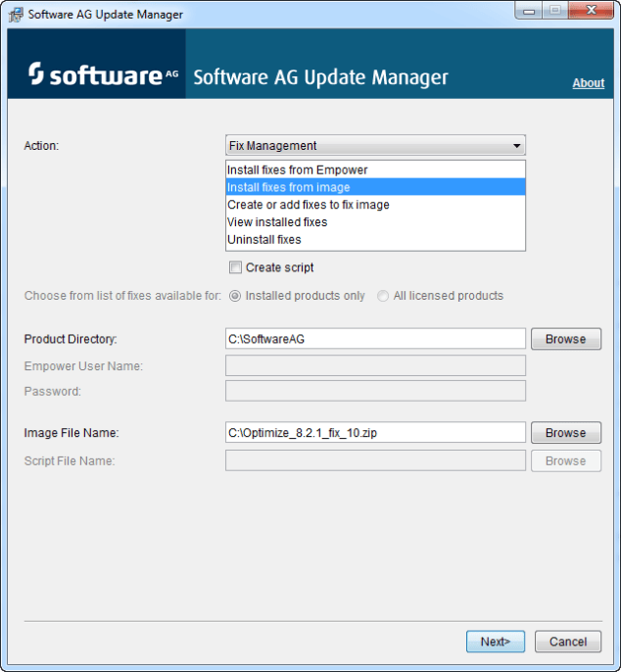Click the Script File Name field

[375, 460]
